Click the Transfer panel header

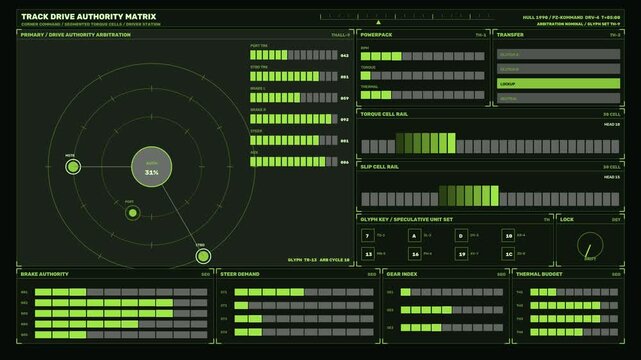click(x=510, y=35)
